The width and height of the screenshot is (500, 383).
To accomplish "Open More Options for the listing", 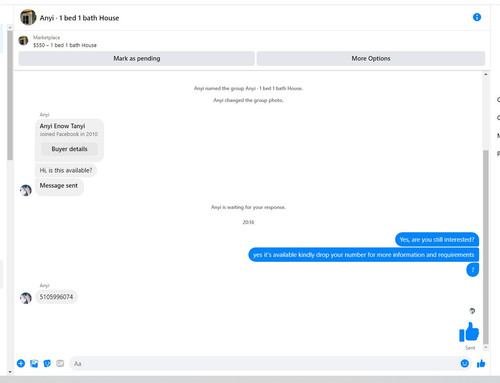I will [x=371, y=58].
